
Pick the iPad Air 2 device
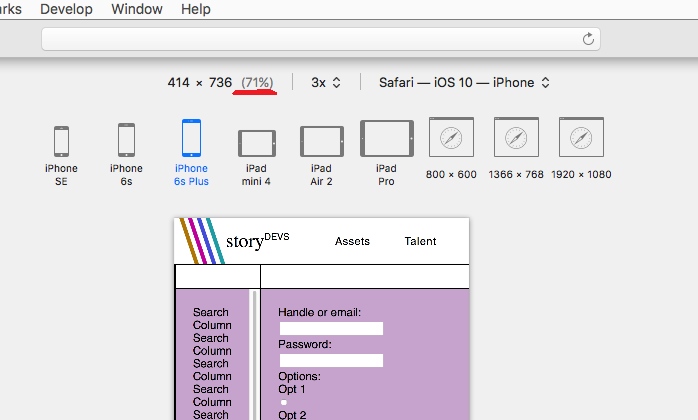click(x=321, y=141)
